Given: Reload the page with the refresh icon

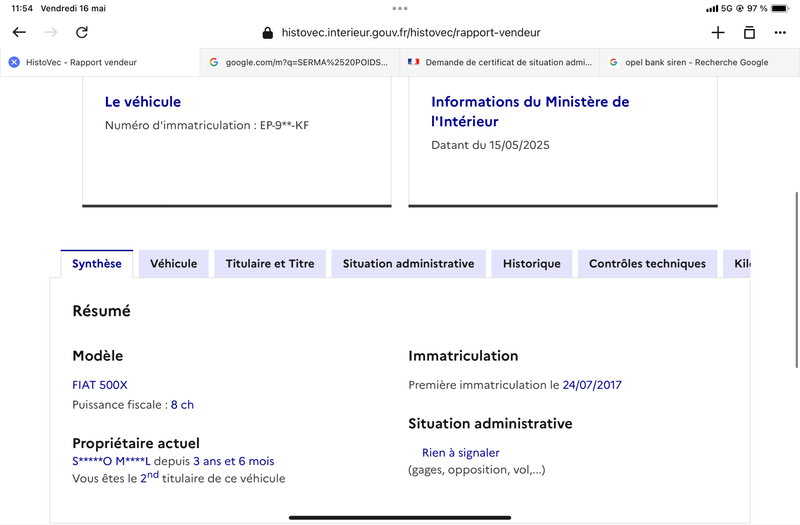Looking at the screenshot, I should tap(82, 32).
